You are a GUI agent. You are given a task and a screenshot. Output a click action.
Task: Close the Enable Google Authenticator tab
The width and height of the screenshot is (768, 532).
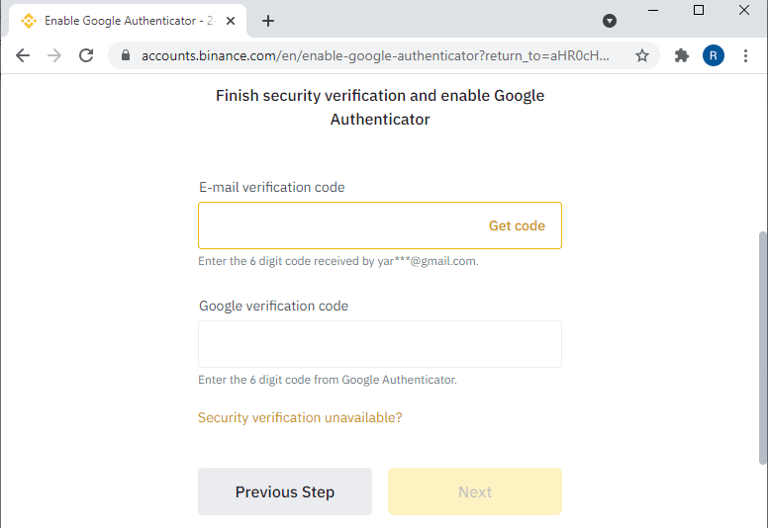click(x=231, y=21)
